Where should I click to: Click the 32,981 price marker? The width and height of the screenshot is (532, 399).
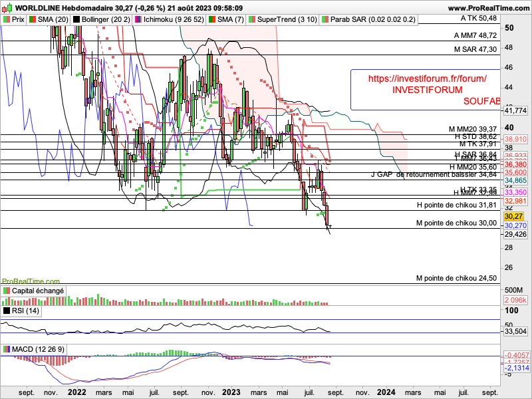tap(516, 201)
